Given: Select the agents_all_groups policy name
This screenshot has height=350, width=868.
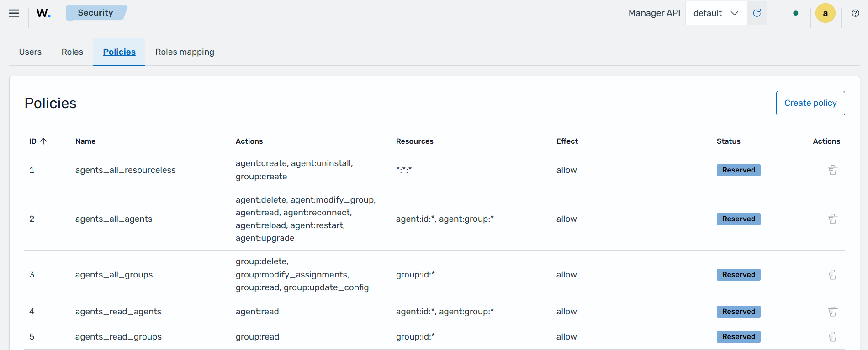Looking at the screenshot, I should (x=114, y=275).
